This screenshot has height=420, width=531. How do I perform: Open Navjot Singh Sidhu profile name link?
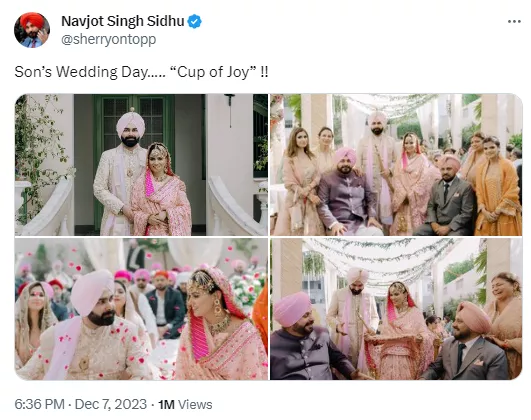(123, 21)
